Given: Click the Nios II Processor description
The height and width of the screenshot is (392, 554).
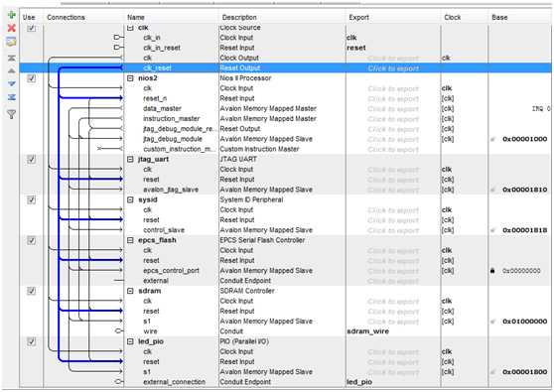Looking at the screenshot, I should [245, 78].
